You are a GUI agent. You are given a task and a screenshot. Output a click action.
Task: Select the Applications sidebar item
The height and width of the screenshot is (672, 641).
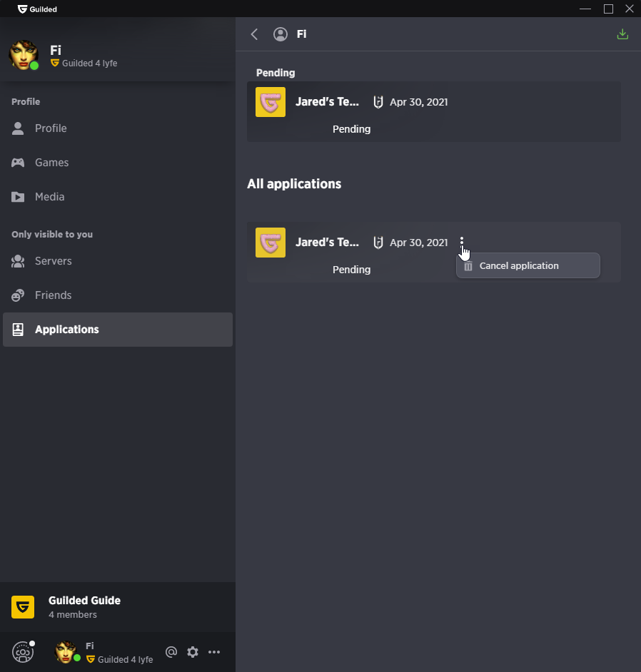coord(118,330)
